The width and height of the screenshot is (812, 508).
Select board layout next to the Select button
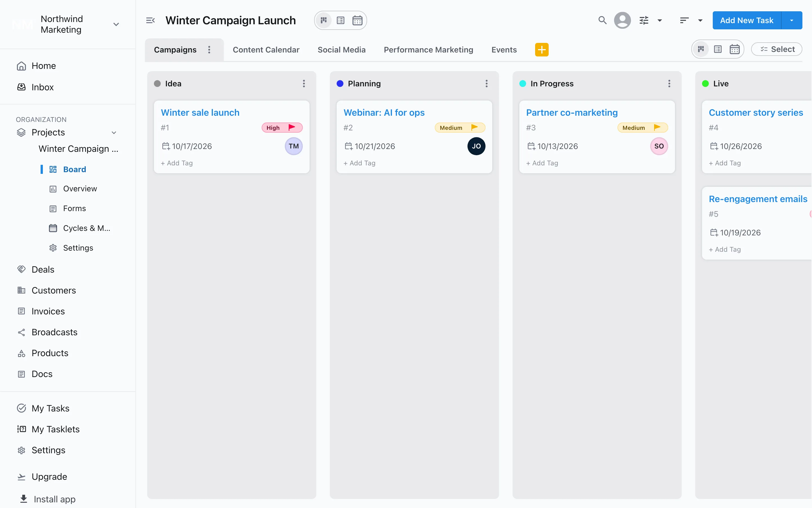pyautogui.click(x=701, y=49)
